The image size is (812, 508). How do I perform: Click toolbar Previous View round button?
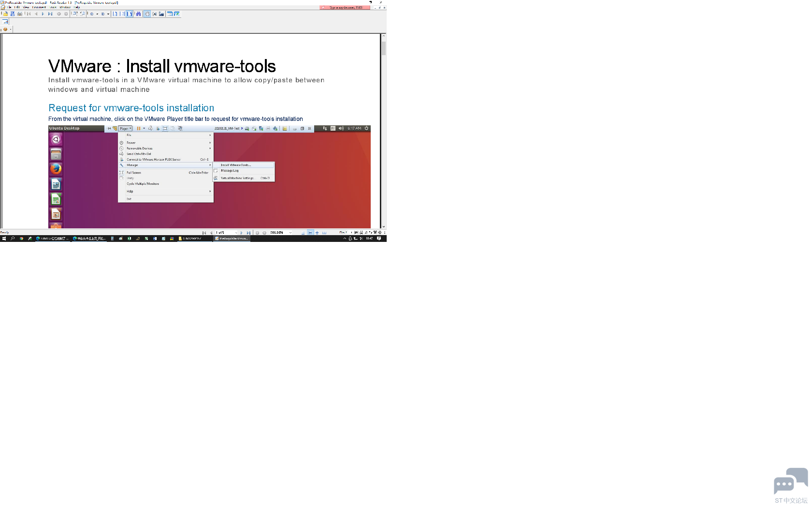pos(59,14)
